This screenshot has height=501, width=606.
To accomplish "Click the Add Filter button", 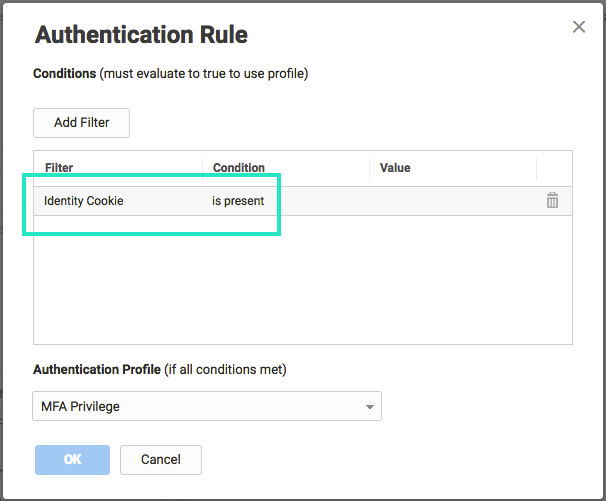I will (x=81, y=123).
